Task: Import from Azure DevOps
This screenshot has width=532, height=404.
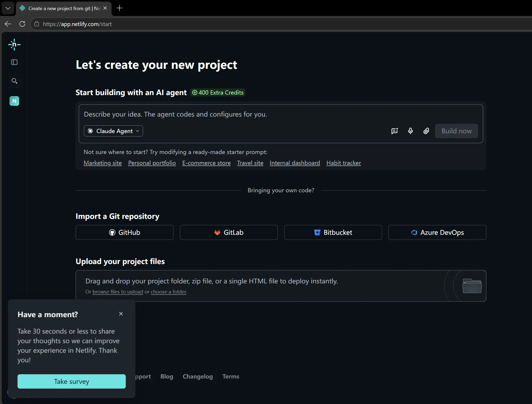Action: (437, 232)
